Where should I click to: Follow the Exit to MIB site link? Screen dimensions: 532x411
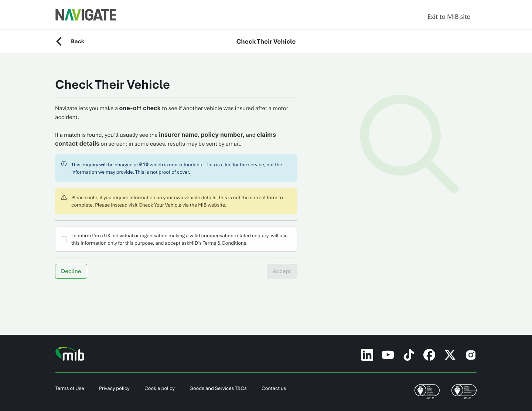pos(449,17)
